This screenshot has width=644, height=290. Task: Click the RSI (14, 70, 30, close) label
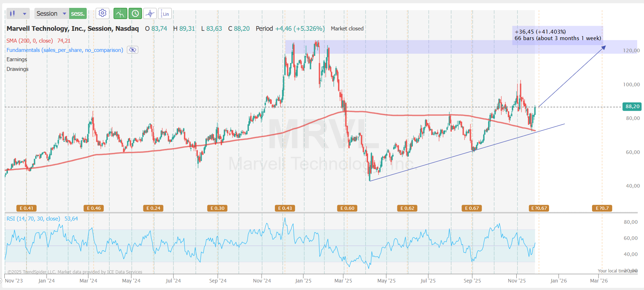point(33,219)
